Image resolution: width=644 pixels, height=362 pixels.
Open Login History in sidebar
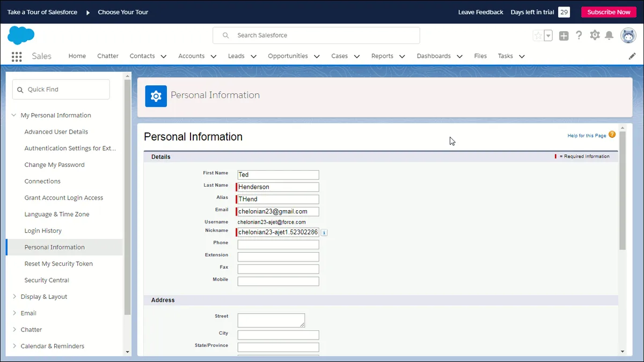[43, 231]
